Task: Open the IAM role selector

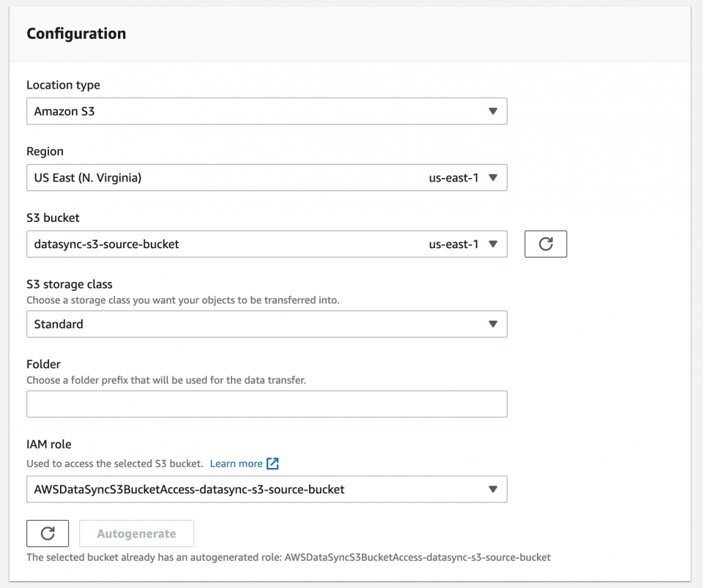Action: 267,489
